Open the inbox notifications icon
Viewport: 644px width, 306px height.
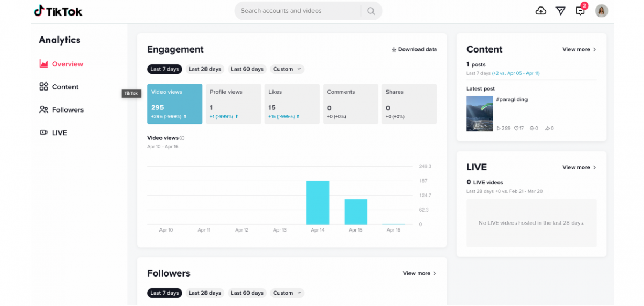tap(580, 11)
